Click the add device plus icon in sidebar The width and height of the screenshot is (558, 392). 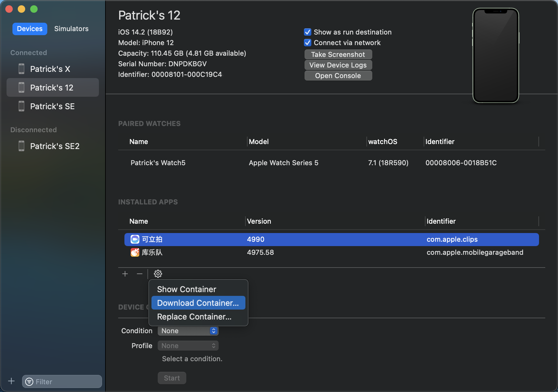tap(12, 381)
